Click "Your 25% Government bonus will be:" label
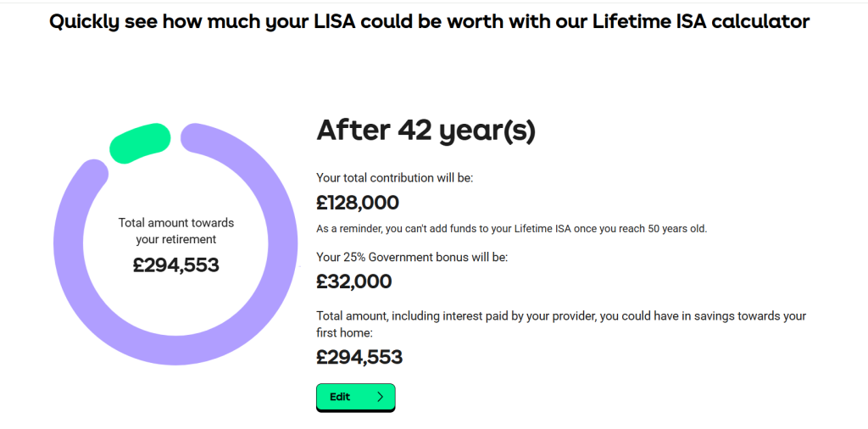 tap(412, 258)
